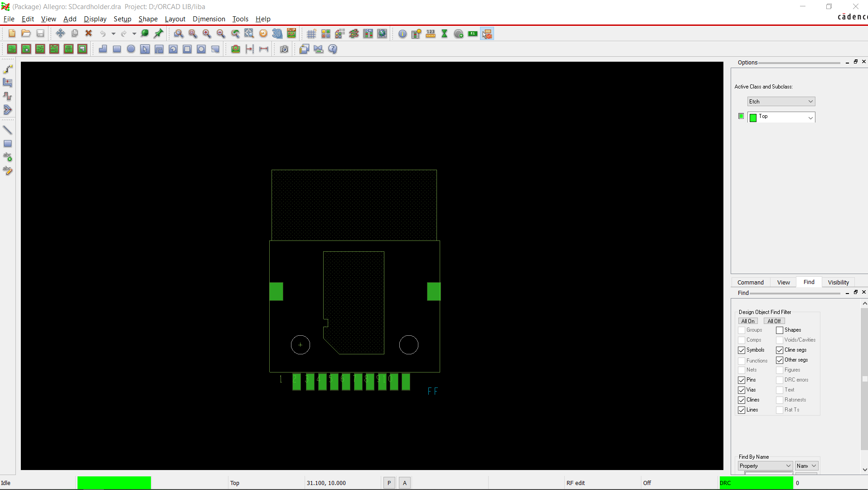Uncheck the Pins find filter

pos(741,380)
